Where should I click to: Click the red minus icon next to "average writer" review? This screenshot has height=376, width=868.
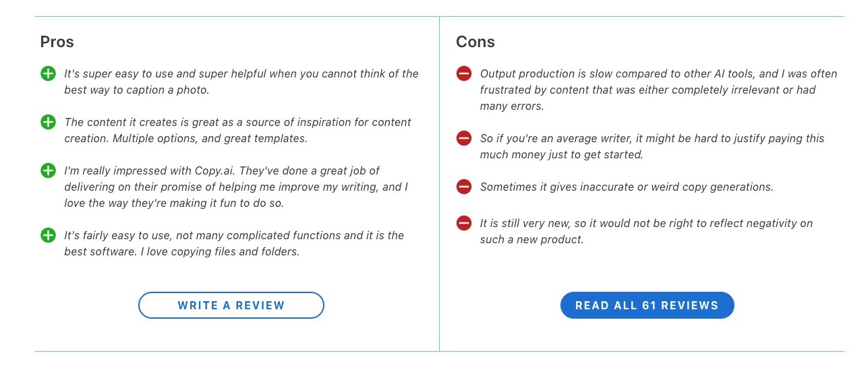point(464,138)
